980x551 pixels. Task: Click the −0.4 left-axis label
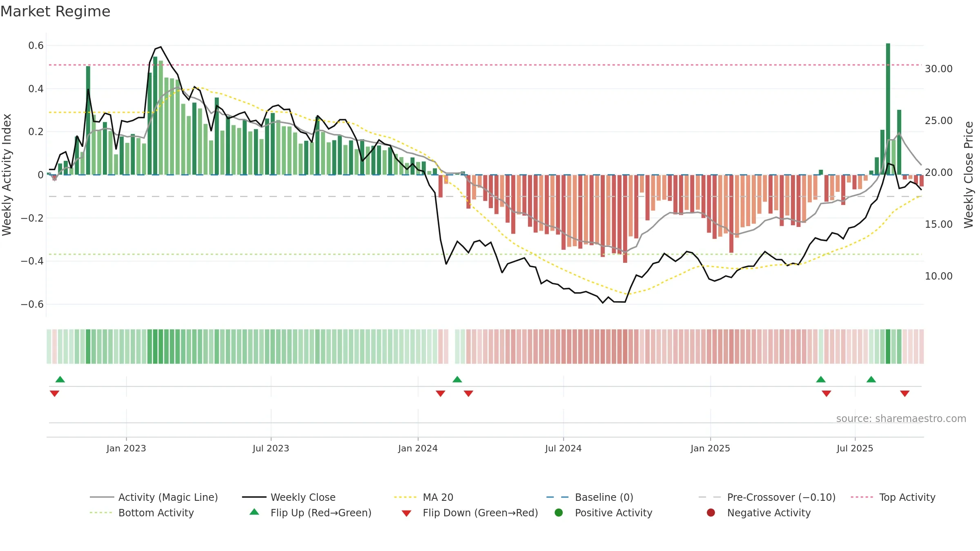[x=32, y=261]
